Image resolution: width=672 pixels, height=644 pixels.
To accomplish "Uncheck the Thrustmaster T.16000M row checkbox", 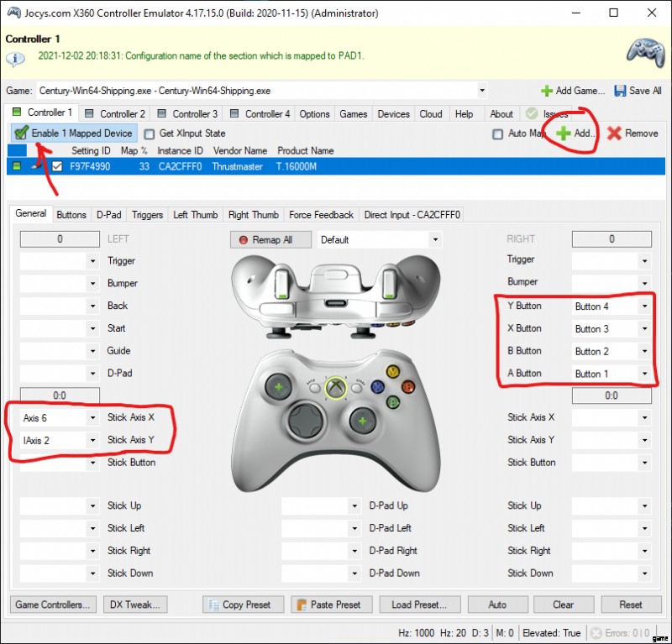I will tap(57, 166).
